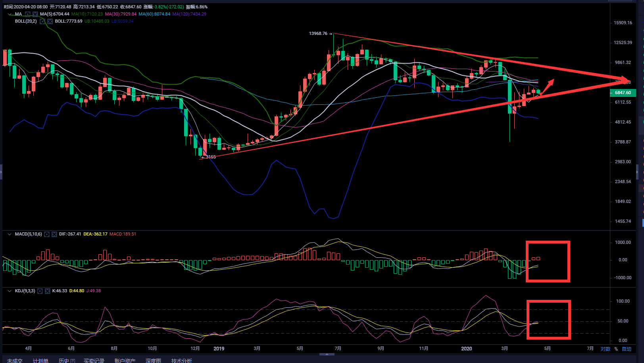Switch to the 未成交 tab
The image size is (644, 363).
(15, 360)
